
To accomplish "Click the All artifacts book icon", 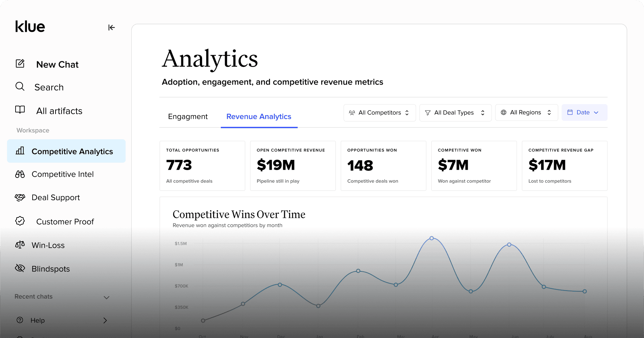I will (x=20, y=110).
